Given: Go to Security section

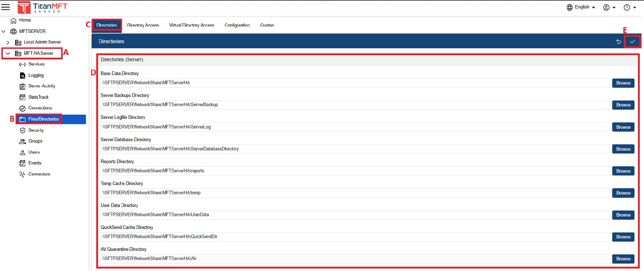Looking at the screenshot, I should (x=36, y=130).
